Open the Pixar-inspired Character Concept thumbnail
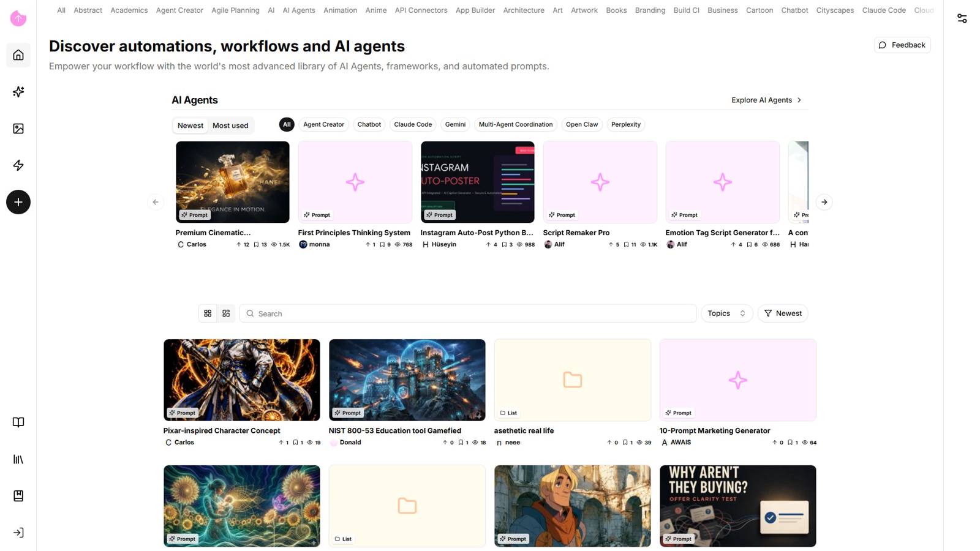Viewport: 980px width, 551px height. pyautogui.click(x=242, y=380)
